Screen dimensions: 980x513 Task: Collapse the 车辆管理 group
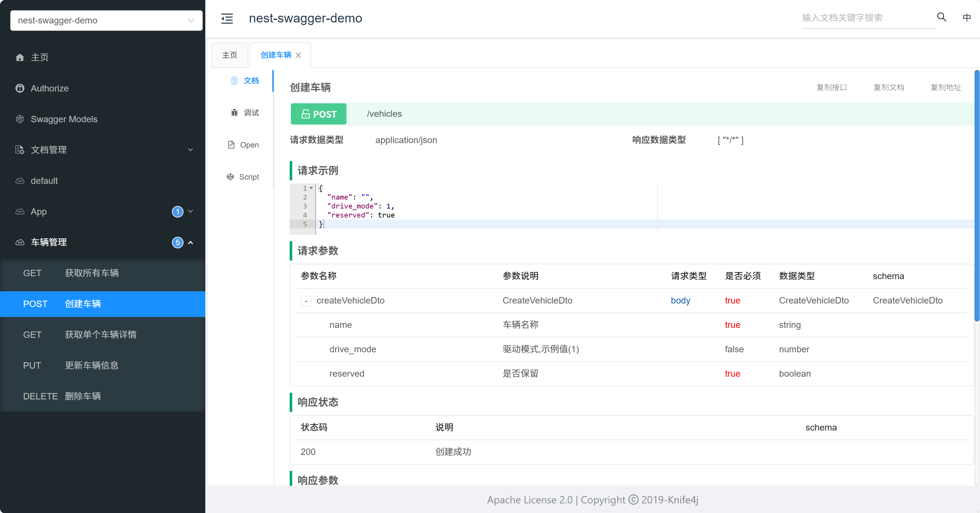[x=191, y=243]
